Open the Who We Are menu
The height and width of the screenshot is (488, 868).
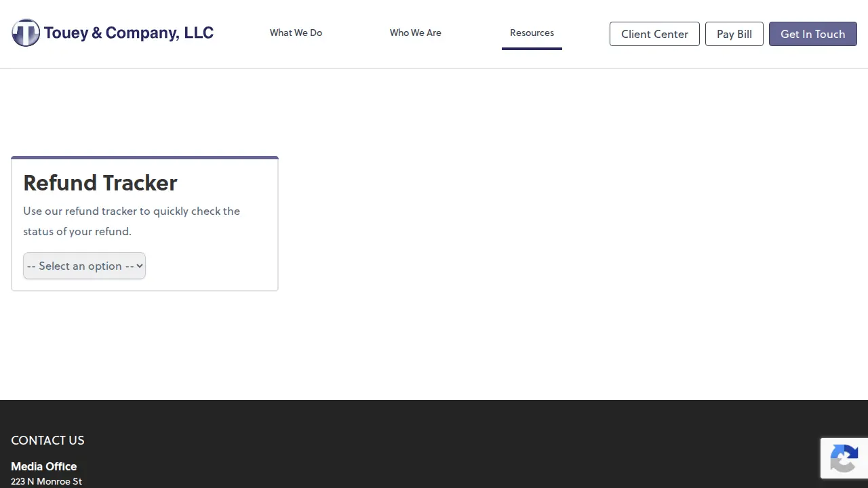point(416,33)
